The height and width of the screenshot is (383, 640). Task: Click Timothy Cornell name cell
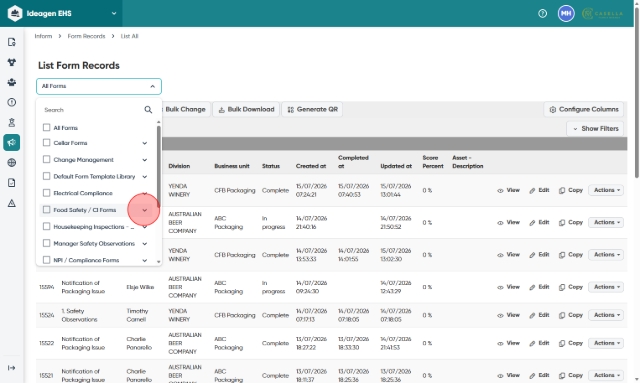137,315
